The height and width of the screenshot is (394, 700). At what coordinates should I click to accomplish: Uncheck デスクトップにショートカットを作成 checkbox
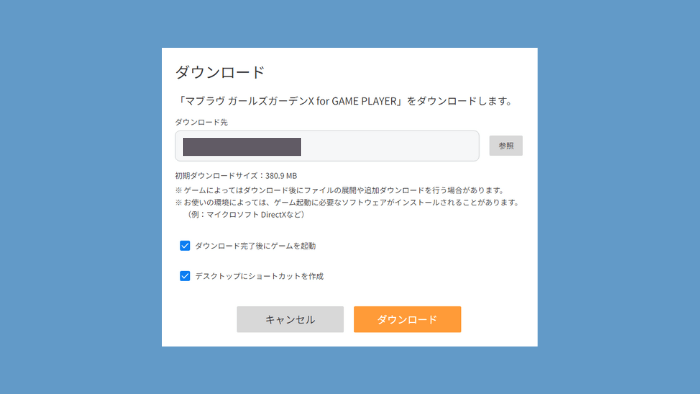(x=185, y=276)
